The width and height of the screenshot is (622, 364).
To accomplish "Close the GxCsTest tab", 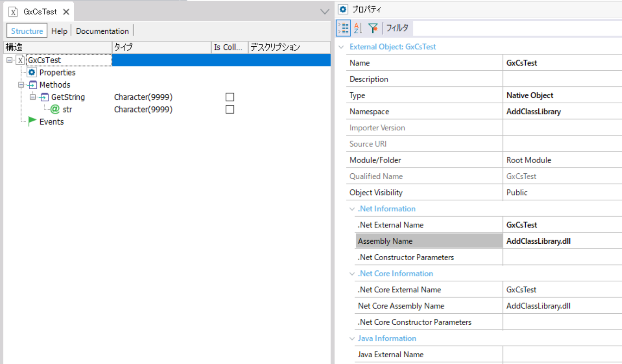I will point(66,12).
